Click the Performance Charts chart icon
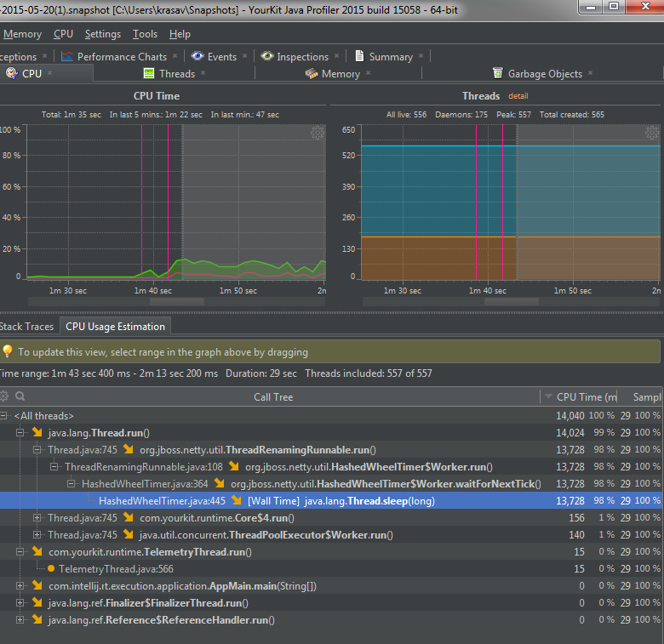Screen dimensions: 664x644 tap(67, 56)
